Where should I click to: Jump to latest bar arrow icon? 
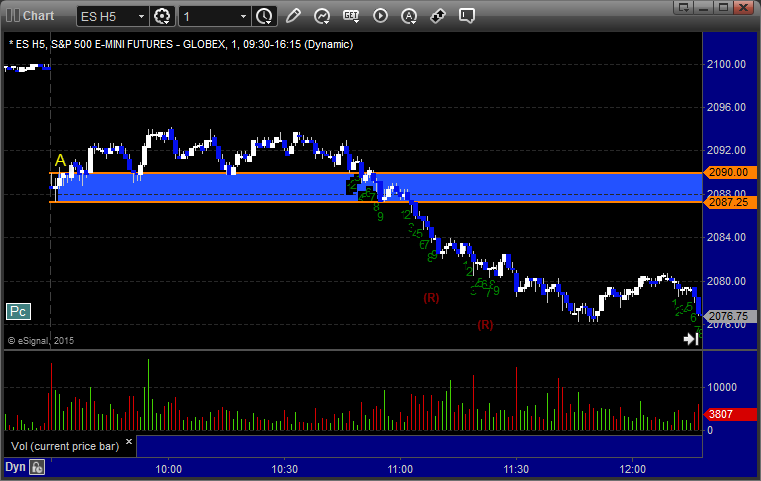tap(691, 339)
